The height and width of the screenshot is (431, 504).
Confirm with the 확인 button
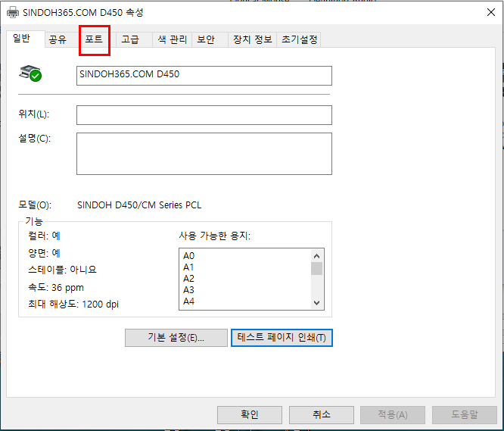[250, 415]
